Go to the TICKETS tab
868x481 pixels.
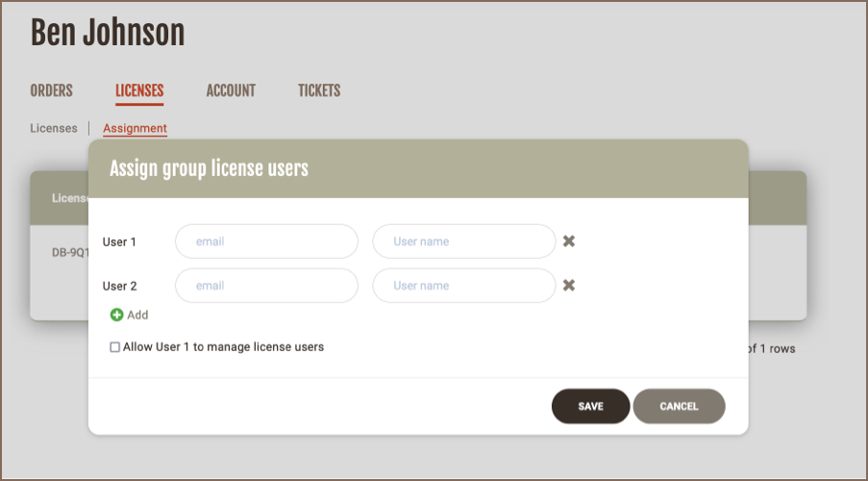point(319,90)
